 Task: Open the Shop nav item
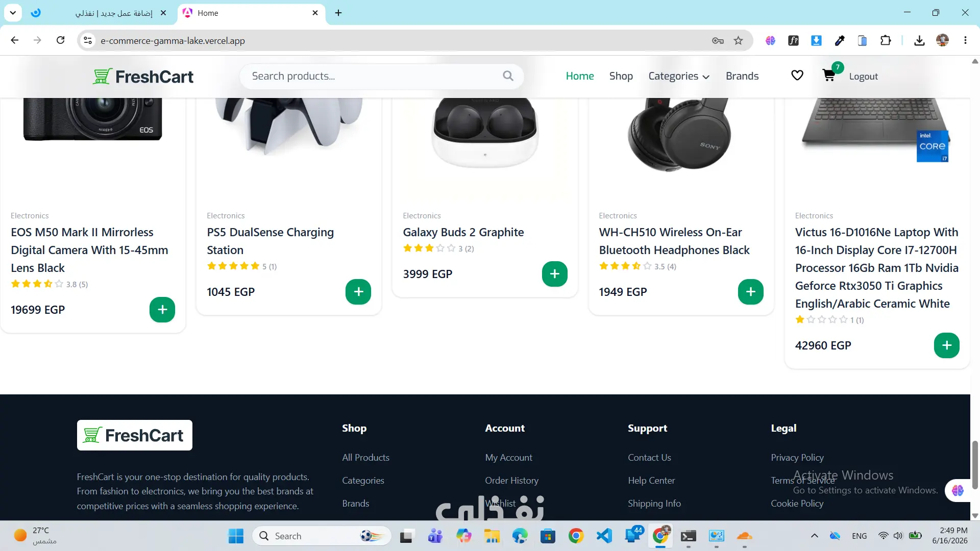(x=621, y=76)
